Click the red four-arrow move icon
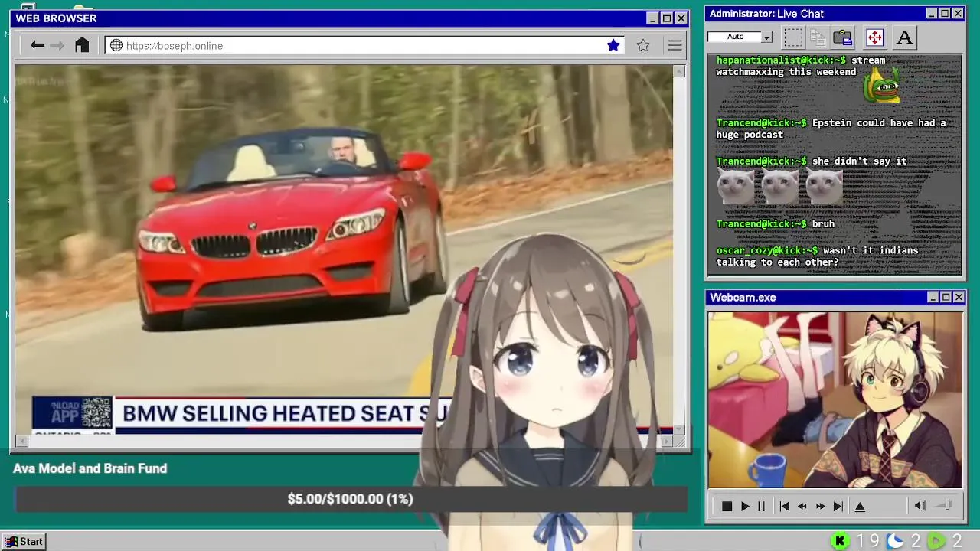 (x=874, y=37)
